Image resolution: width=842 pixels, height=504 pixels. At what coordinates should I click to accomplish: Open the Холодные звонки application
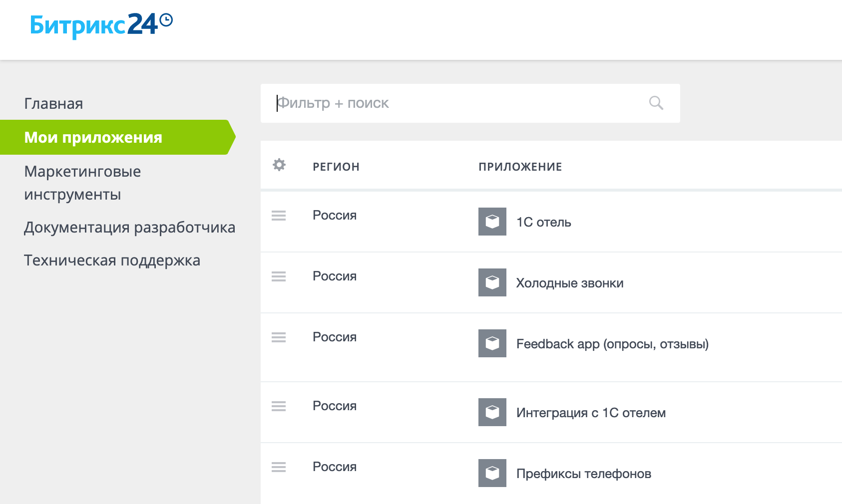570,283
